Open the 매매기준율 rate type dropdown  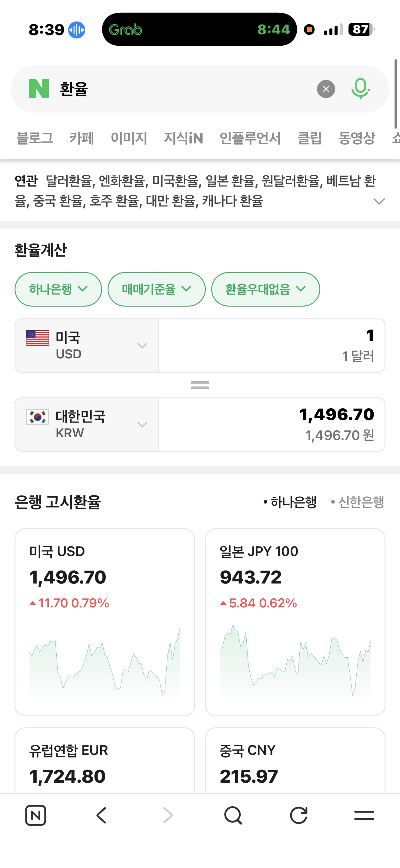point(156,289)
